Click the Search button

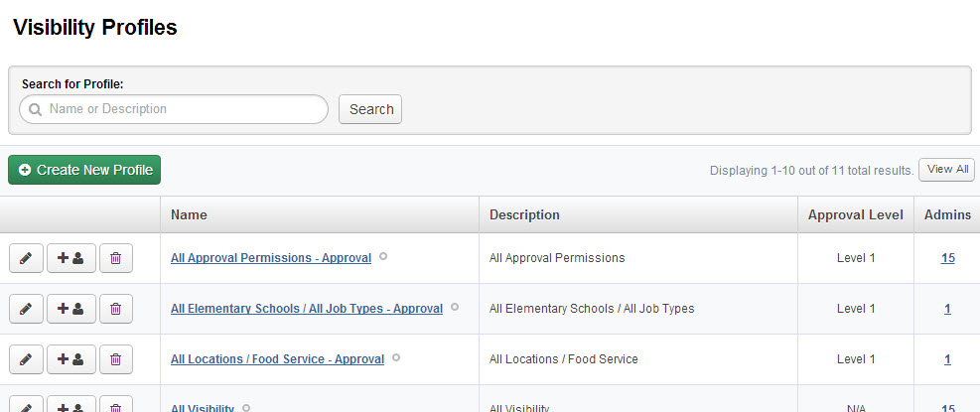[x=370, y=109]
